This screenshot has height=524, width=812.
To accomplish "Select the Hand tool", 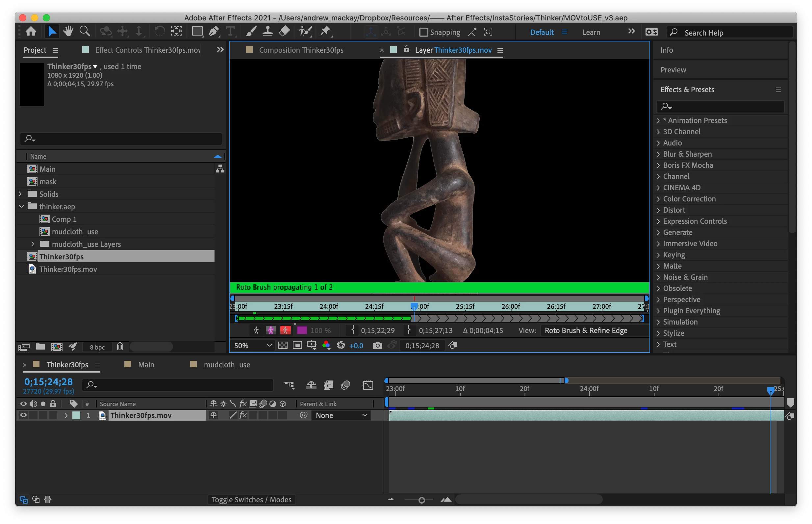I will 68,32.
